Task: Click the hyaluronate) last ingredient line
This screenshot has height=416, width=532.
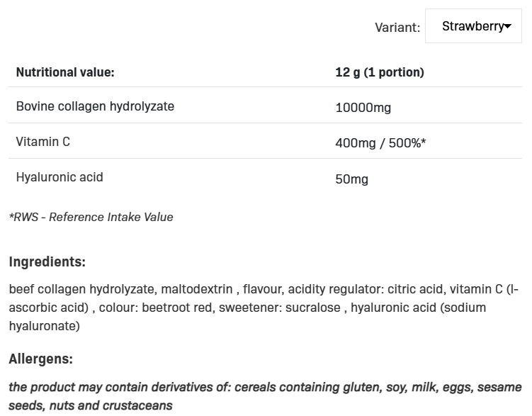Action: pyautogui.click(x=45, y=326)
